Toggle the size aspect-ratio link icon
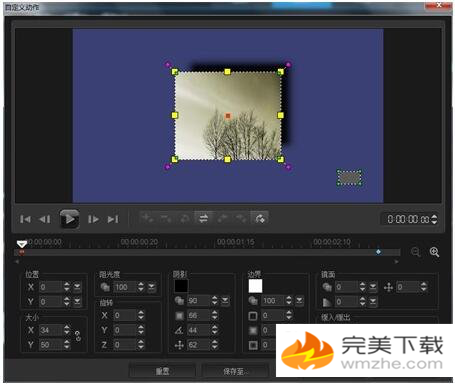 (78, 336)
